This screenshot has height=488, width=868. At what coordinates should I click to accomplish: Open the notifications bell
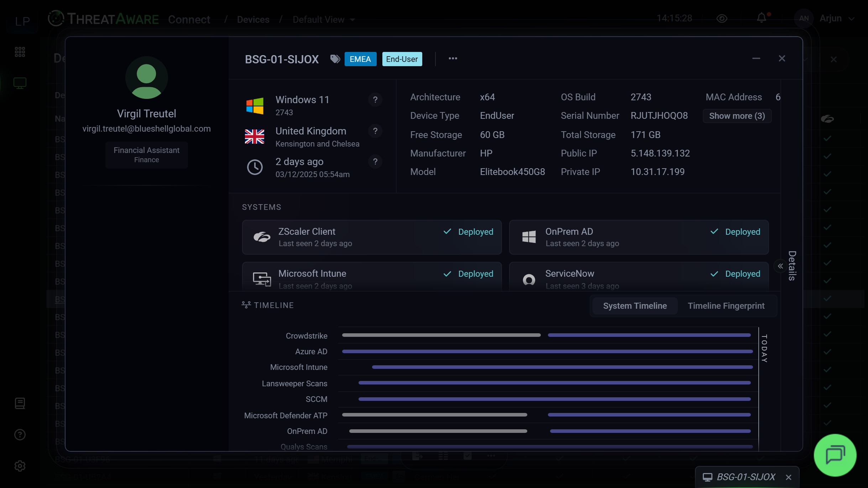coord(762,18)
